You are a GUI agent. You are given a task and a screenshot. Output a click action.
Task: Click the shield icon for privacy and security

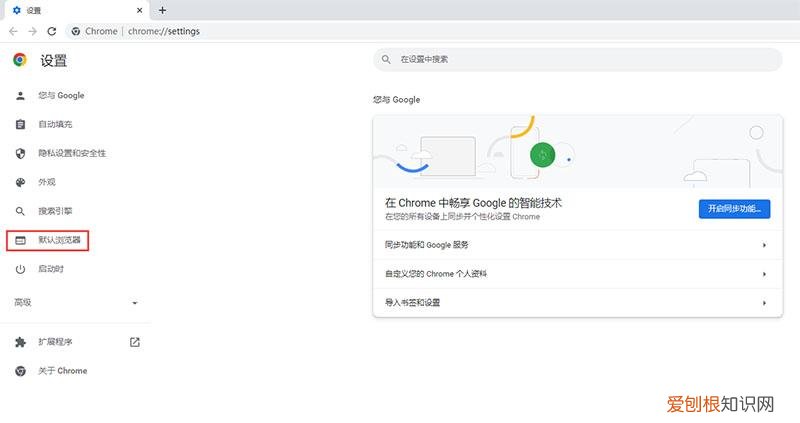pyautogui.click(x=20, y=153)
